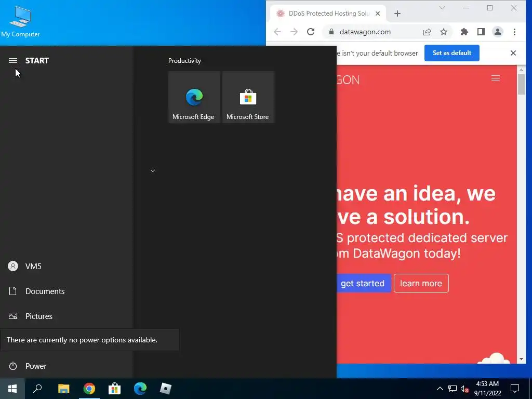
Task: Launch the Microsoft Edge tile
Action: click(194, 97)
